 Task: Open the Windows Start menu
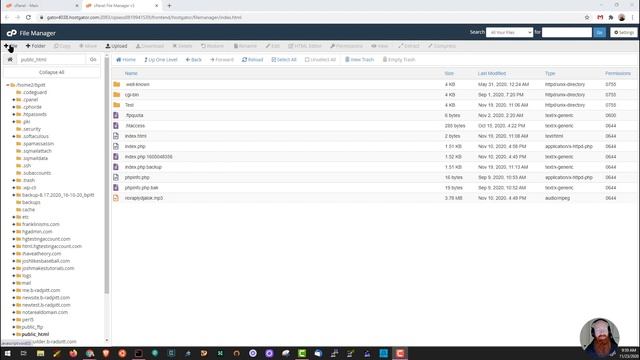(x=7, y=353)
